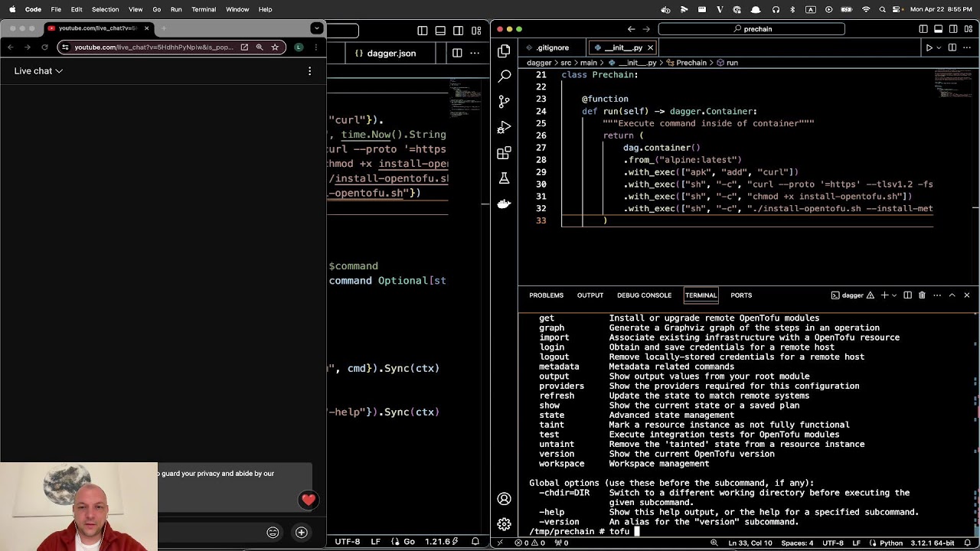Click Spaces: 4 indentation setting
Image resolution: width=980 pixels, height=551 pixels.
click(x=797, y=543)
